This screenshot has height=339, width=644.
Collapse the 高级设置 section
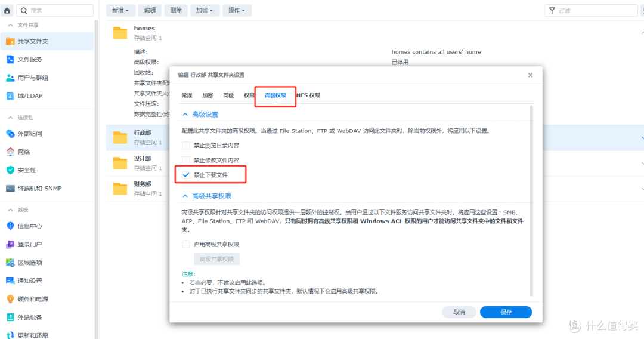click(x=185, y=114)
